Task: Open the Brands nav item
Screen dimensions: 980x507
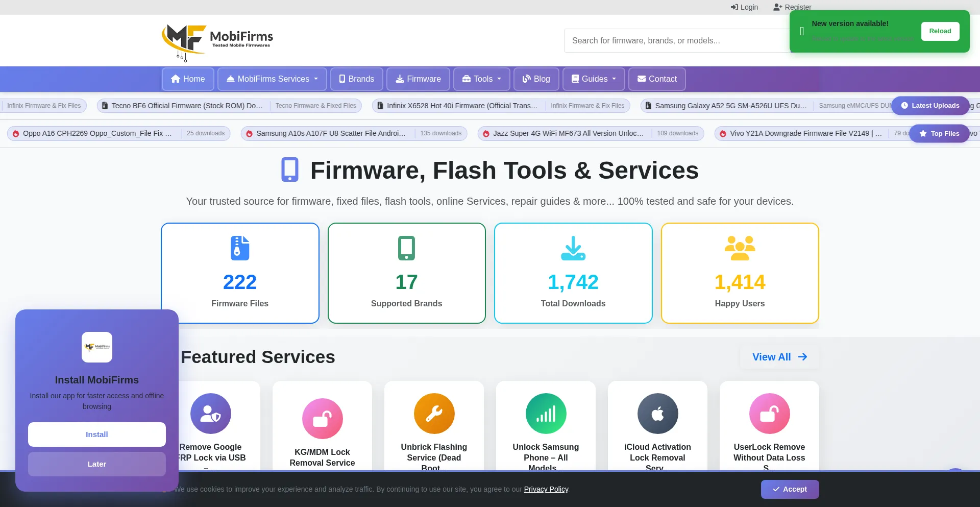Action: coord(356,79)
